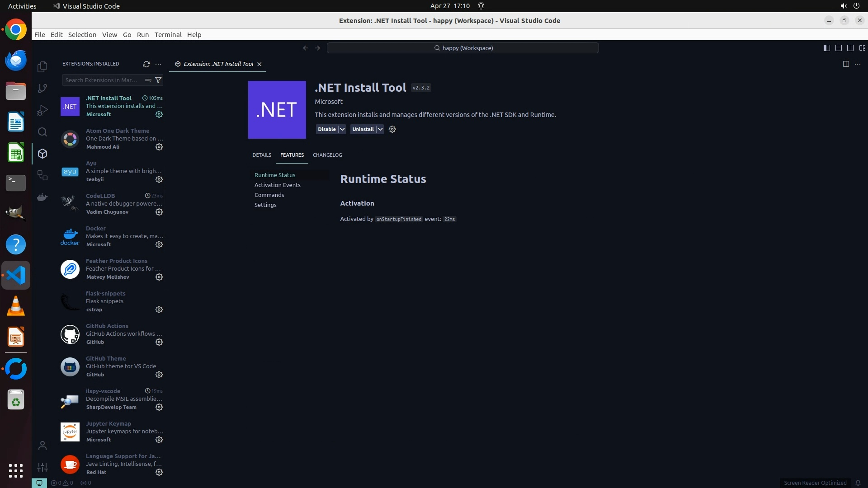Click the Search Extensions in Marketplace field
868x488 pixels.
(x=102, y=80)
